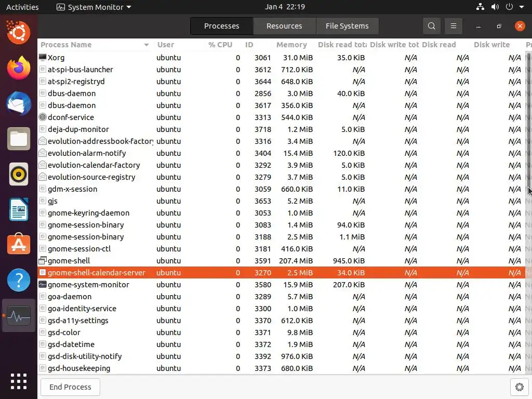The height and width of the screenshot is (399, 532).
Task: Select the gsd-a11y-settings process row
Action: point(281,320)
